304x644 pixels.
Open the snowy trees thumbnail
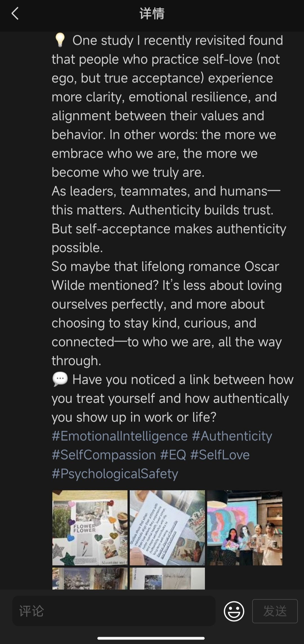point(90,578)
